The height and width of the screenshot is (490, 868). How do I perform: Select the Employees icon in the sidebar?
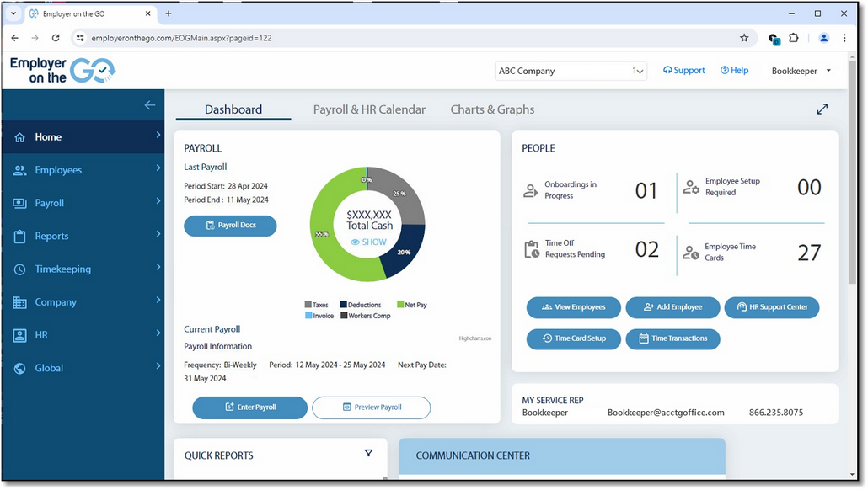tap(19, 169)
